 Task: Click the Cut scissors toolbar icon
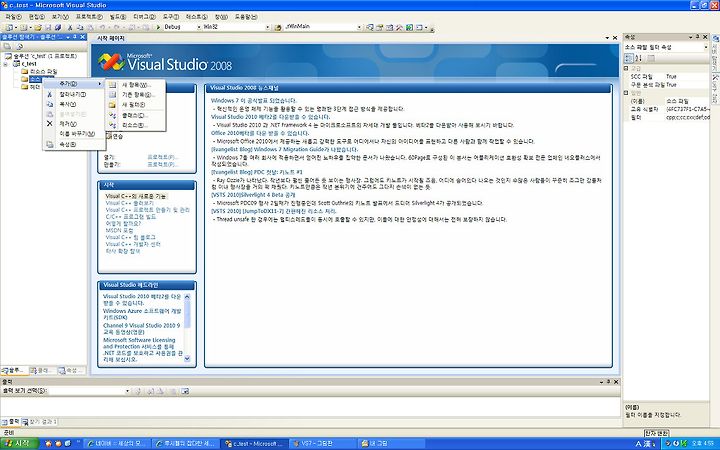tap(70, 28)
